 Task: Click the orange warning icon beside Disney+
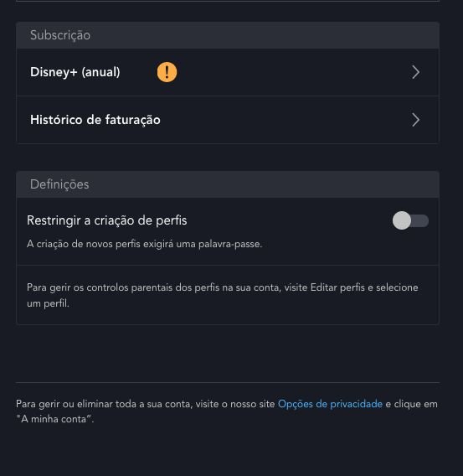pos(167,72)
